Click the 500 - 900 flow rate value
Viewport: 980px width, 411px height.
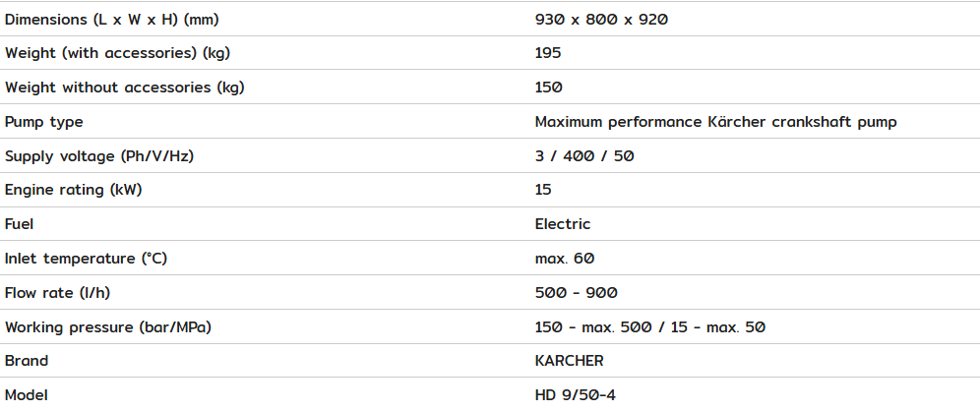click(x=577, y=293)
